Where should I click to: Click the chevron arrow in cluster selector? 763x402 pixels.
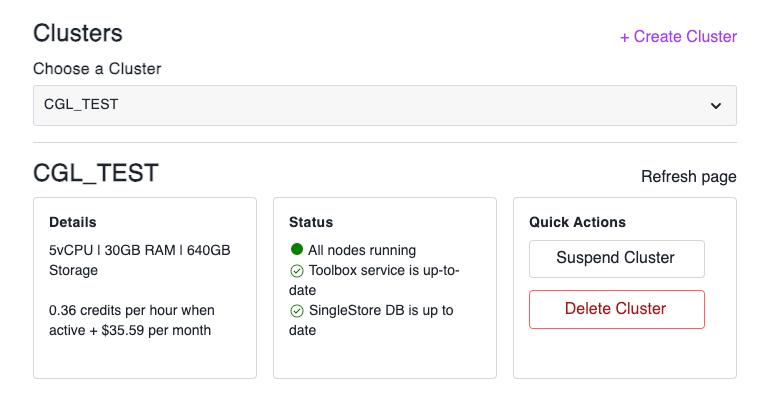(716, 105)
